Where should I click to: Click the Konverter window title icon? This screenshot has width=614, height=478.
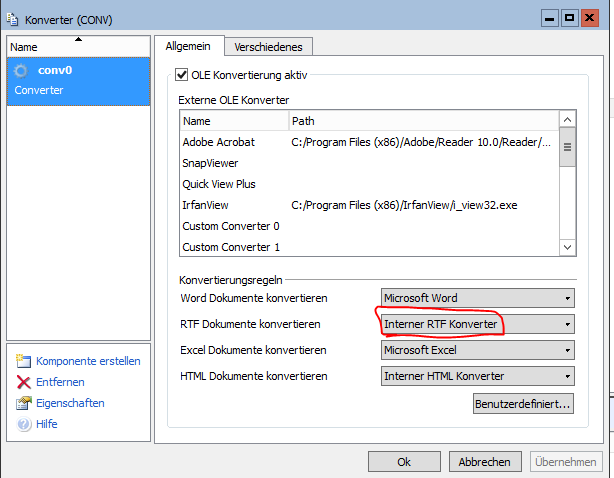click(x=12, y=17)
